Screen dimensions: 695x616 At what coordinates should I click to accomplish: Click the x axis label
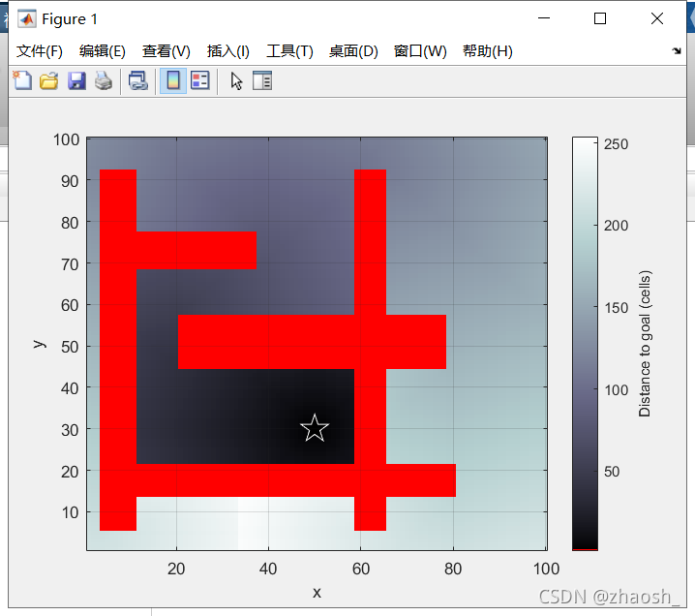pyautogui.click(x=317, y=593)
